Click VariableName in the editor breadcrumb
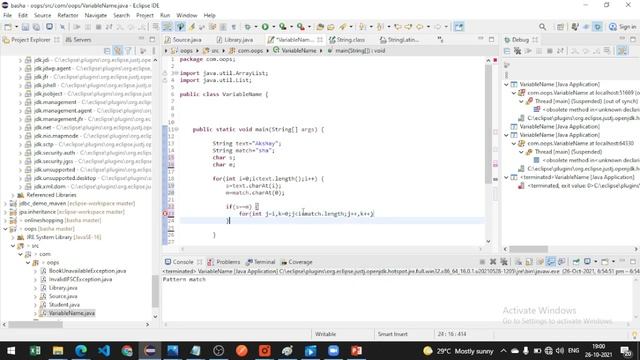This screenshot has height=360, width=640. [295, 51]
